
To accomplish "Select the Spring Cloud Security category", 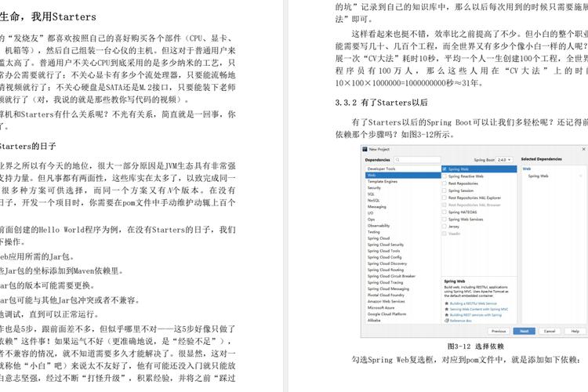I will click(x=386, y=245).
